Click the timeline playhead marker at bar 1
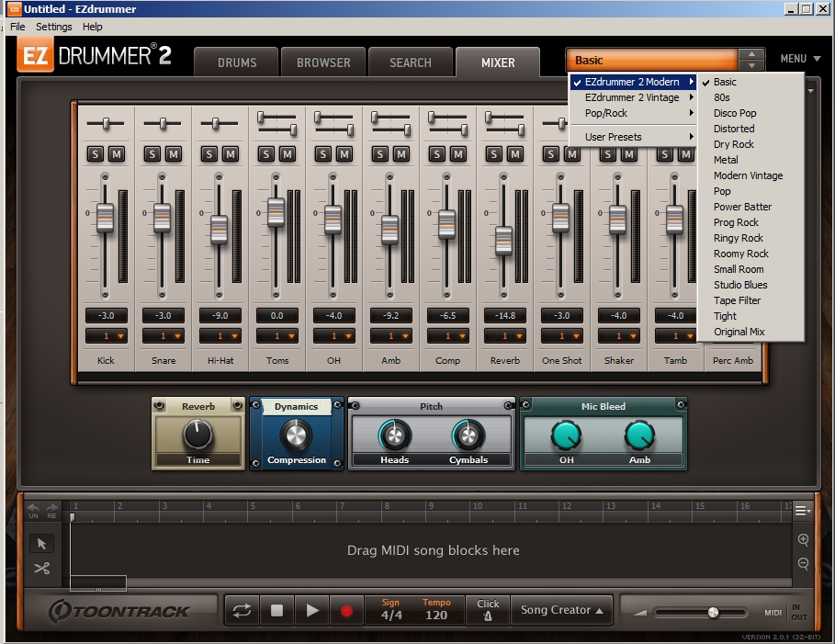The height and width of the screenshot is (644, 835). [72, 516]
